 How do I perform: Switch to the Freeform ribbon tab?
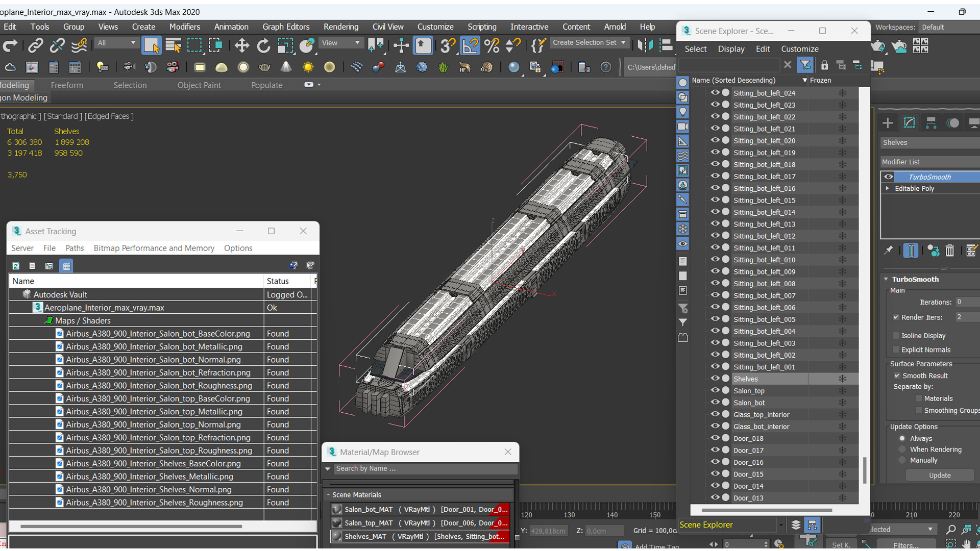[67, 85]
